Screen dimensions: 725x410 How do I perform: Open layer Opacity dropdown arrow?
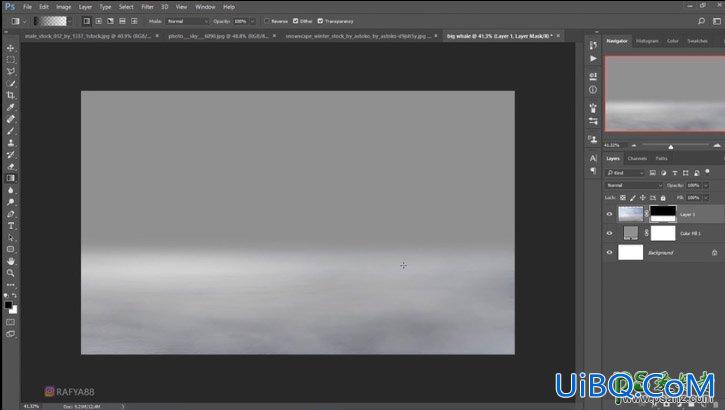pyautogui.click(x=706, y=185)
